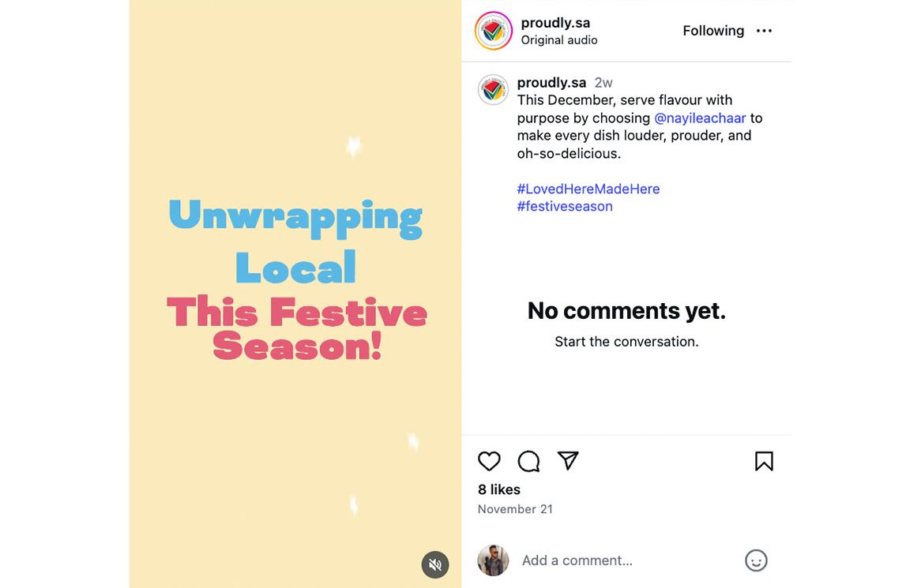Viewport: 921px width, 588px height.
Task: Like the post with the heart icon
Action: tap(489, 461)
